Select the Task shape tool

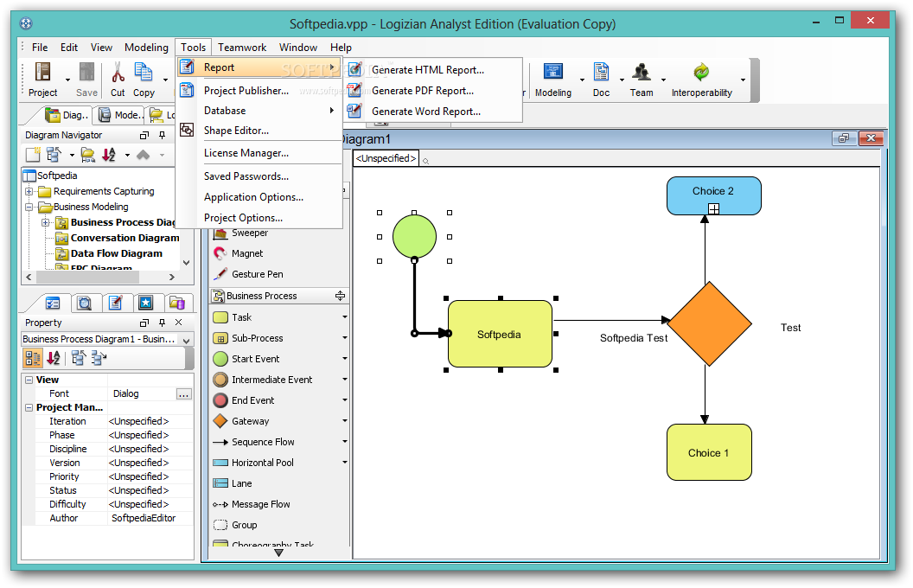(241, 317)
